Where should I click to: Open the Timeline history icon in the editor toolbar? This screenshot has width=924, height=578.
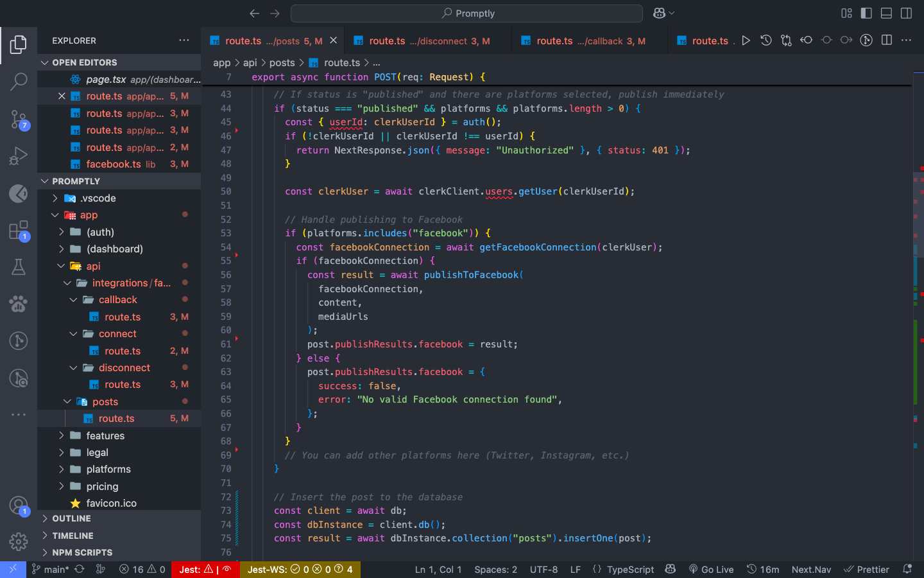tap(766, 40)
